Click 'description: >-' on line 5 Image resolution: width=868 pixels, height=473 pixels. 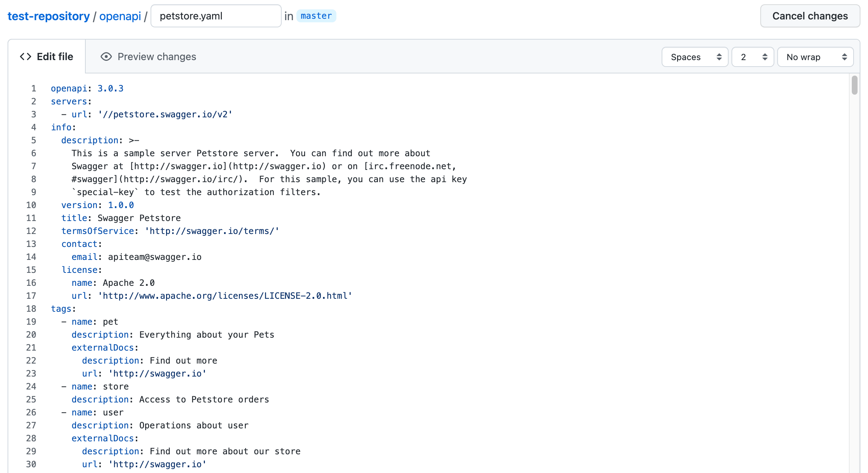(x=100, y=140)
